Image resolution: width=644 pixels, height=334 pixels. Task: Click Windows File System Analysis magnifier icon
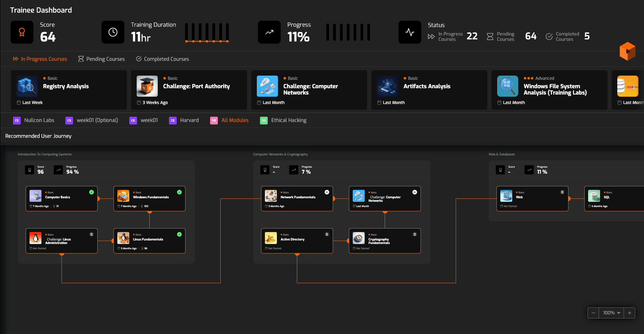(x=508, y=86)
